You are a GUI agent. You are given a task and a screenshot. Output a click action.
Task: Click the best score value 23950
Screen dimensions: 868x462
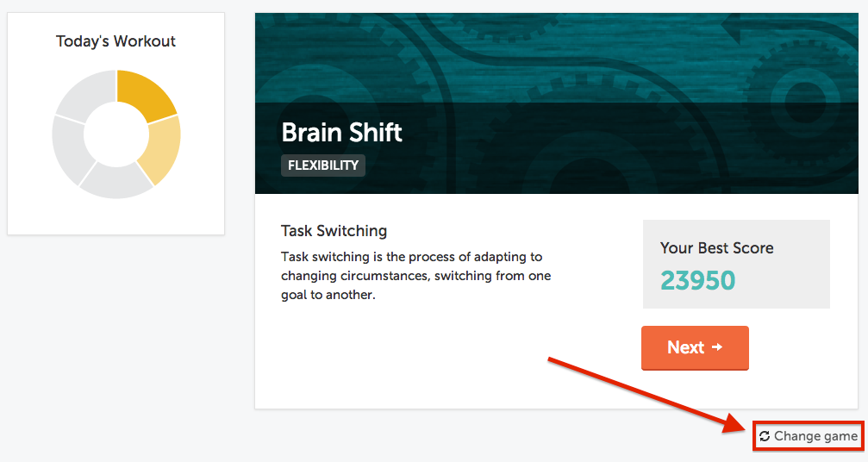coord(697,280)
